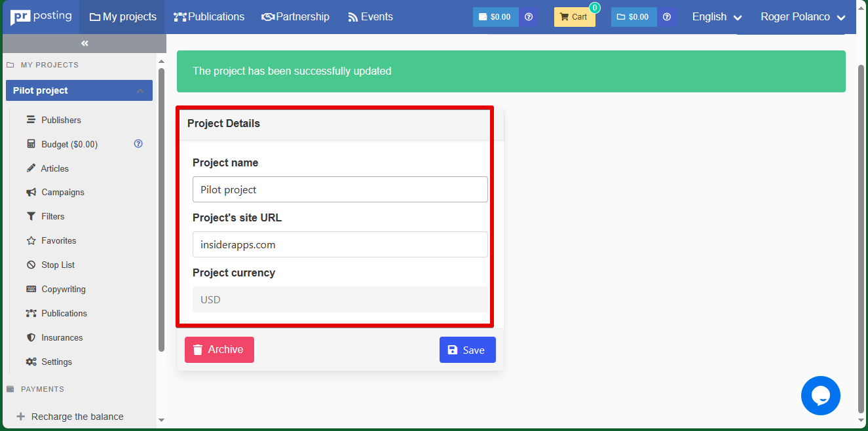868x431 pixels.
Task: Open Roger Polanco user menu
Action: (802, 17)
